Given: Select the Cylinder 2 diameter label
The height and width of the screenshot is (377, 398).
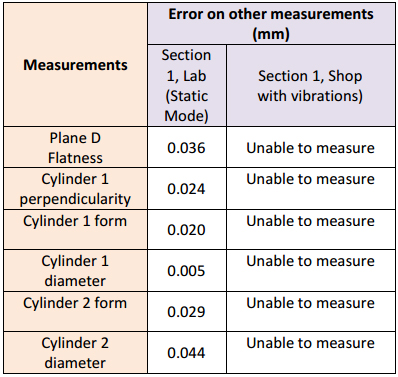Looking at the screenshot, I should tap(75, 352).
